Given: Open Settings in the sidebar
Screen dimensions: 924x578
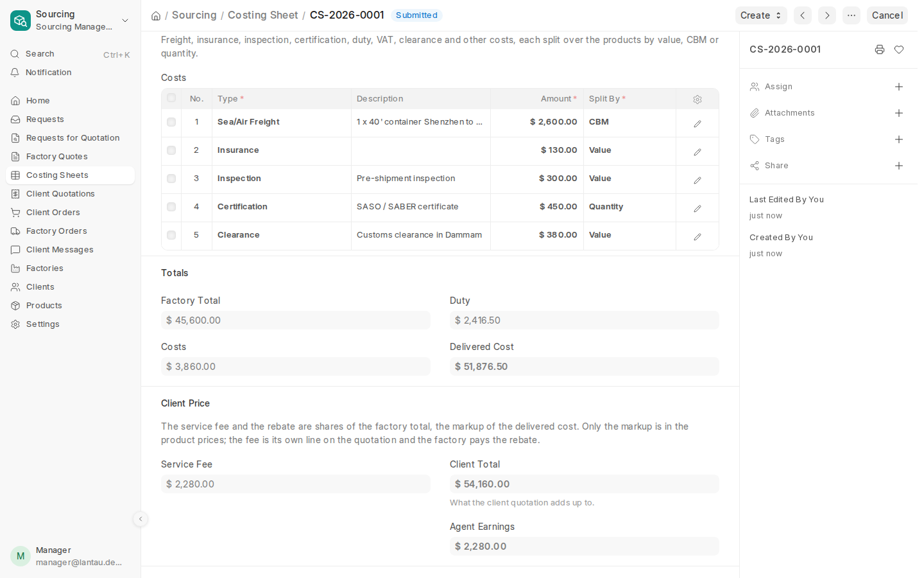Looking at the screenshot, I should 71,324.
